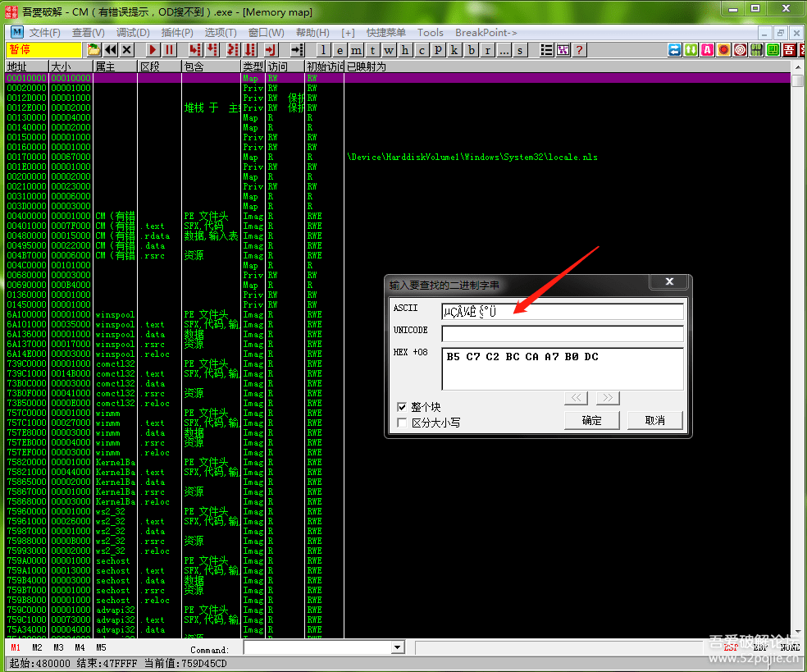This screenshot has width=807, height=672.
Task: Click the blue M icon in menu bar
Action: click(17, 32)
